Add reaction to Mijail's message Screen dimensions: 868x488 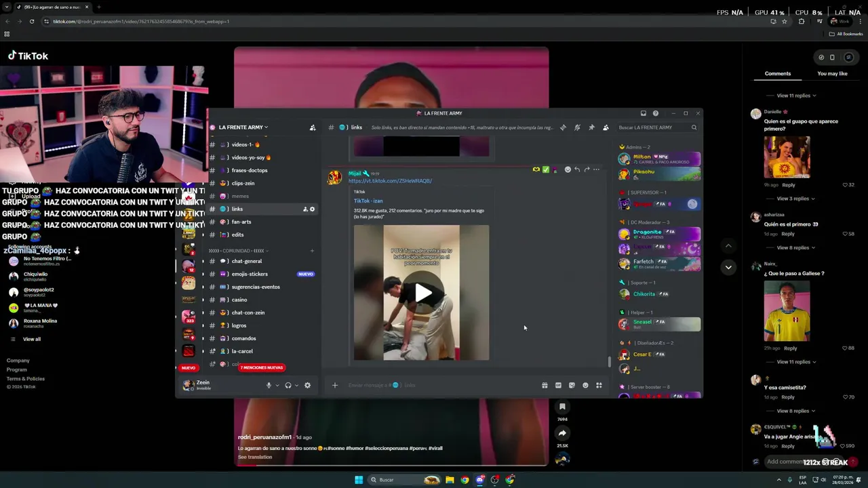[568, 169]
